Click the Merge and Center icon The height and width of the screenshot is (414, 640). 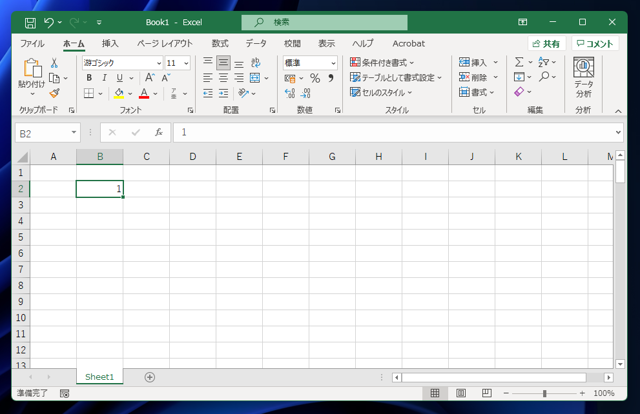coord(255,78)
